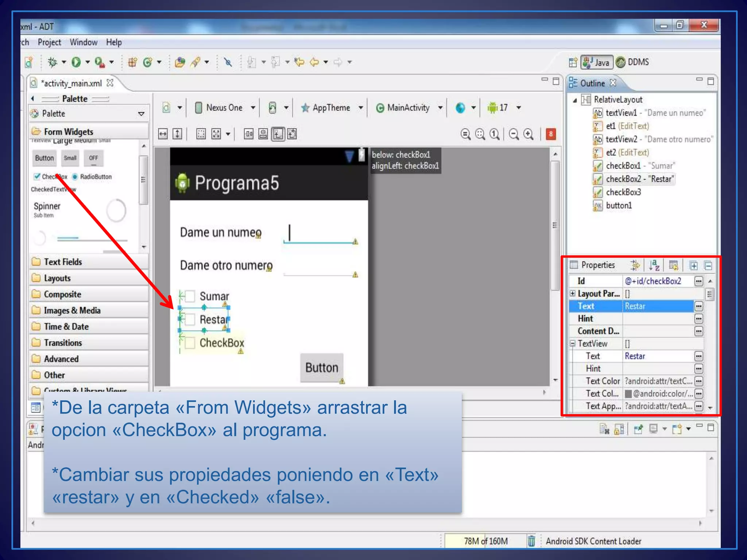Open the Run button dropdown arrow
The image size is (747, 560).
tap(88, 62)
